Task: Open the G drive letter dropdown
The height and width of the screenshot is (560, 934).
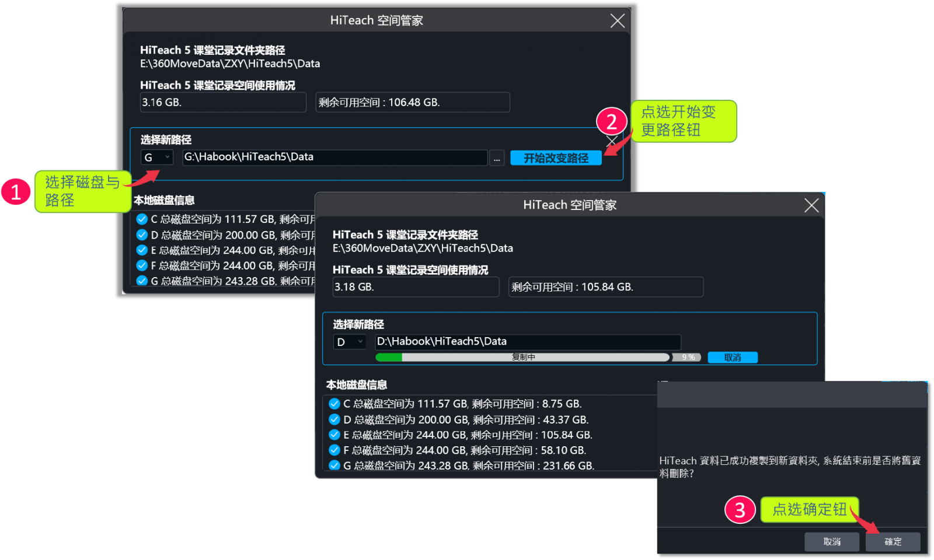Action: tap(157, 157)
